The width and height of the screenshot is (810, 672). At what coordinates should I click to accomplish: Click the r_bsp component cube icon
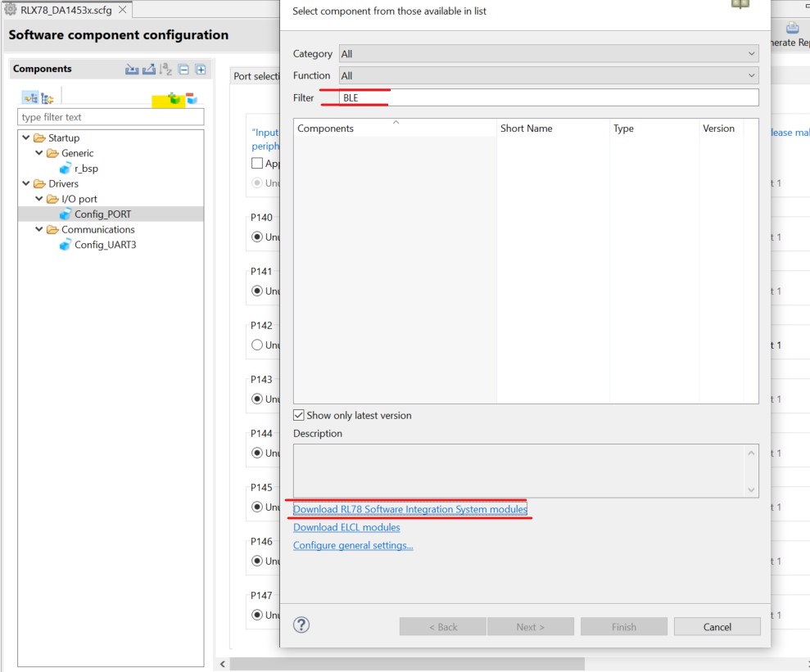pyautogui.click(x=65, y=169)
